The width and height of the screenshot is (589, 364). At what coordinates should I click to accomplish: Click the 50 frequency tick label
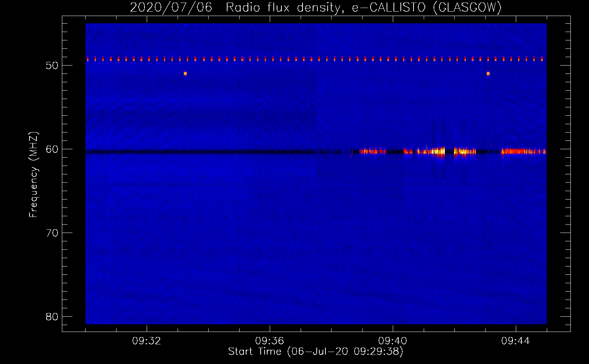[x=52, y=66]
